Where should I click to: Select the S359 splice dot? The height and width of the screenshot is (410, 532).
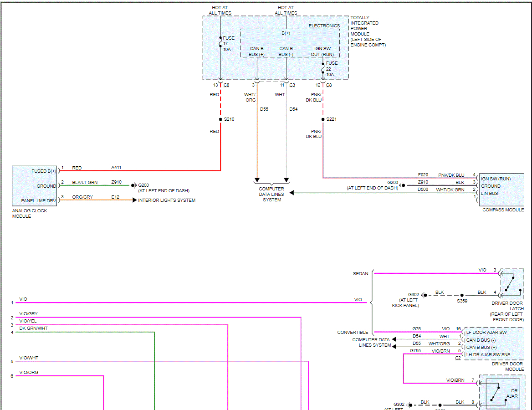pos(462,295)
